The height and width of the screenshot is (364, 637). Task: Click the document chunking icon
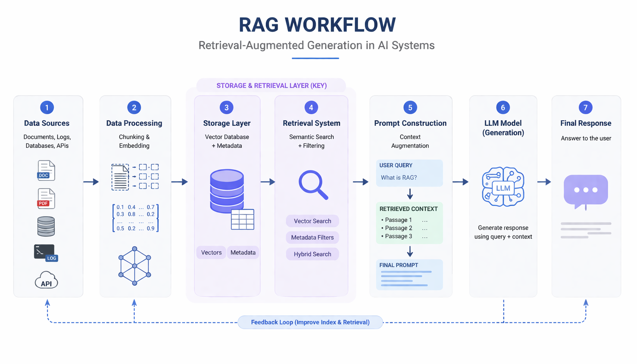coord(134,177)
